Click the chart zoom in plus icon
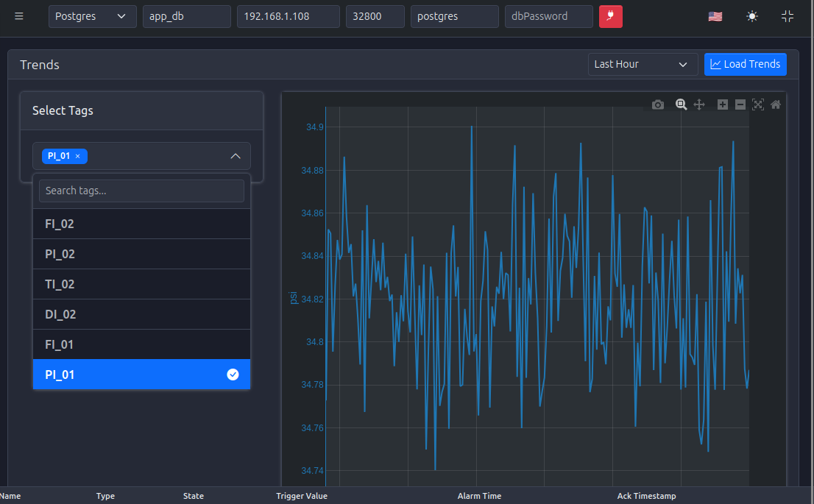The height and width of the screenshot is (504, 814). click(x=722, y=104)
